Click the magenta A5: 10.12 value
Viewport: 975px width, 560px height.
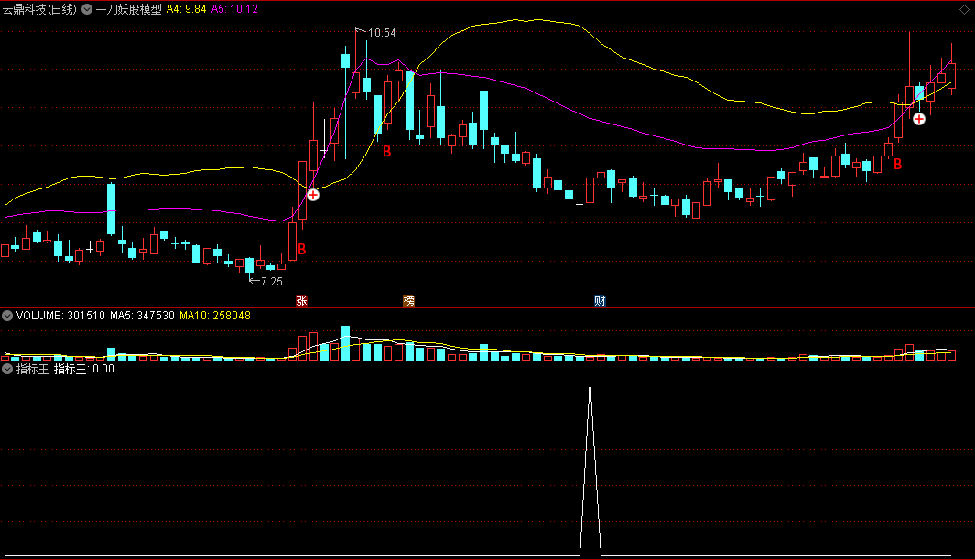pyautogui.click(x=234, y=9)
